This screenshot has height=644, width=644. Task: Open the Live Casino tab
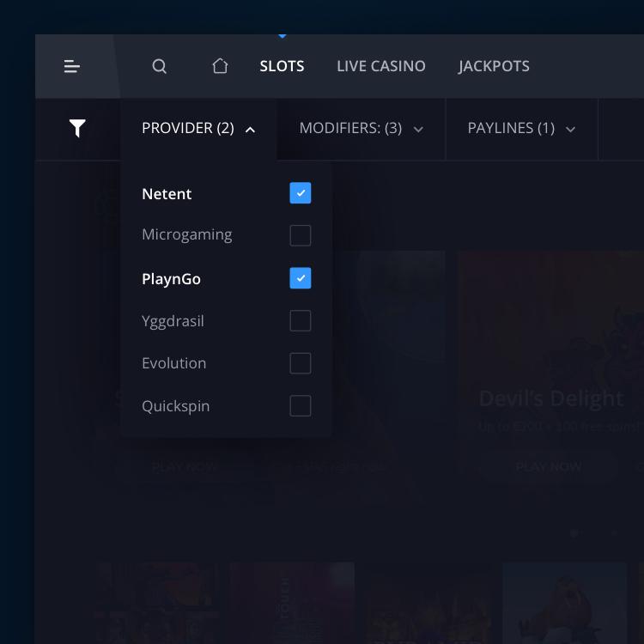(x=380, y=66)
